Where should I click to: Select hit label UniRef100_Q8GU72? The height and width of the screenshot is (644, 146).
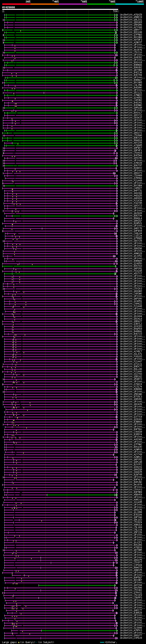(x=131, y=133)
